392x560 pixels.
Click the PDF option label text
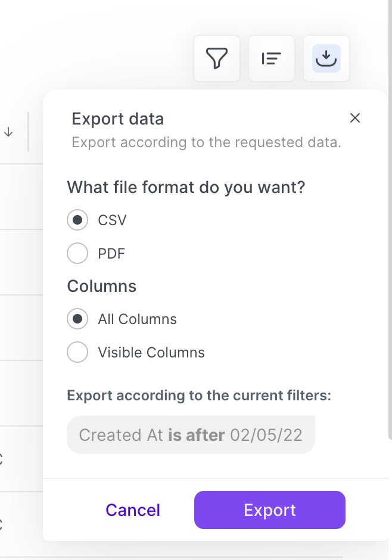[x=111, y=254]
